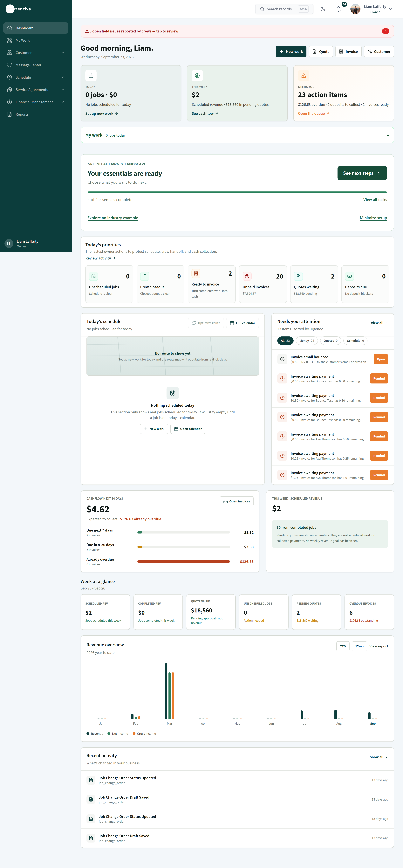Open Message Center in sidebar
This screenshot has width=403, height=868.
(x=36, y=65)
